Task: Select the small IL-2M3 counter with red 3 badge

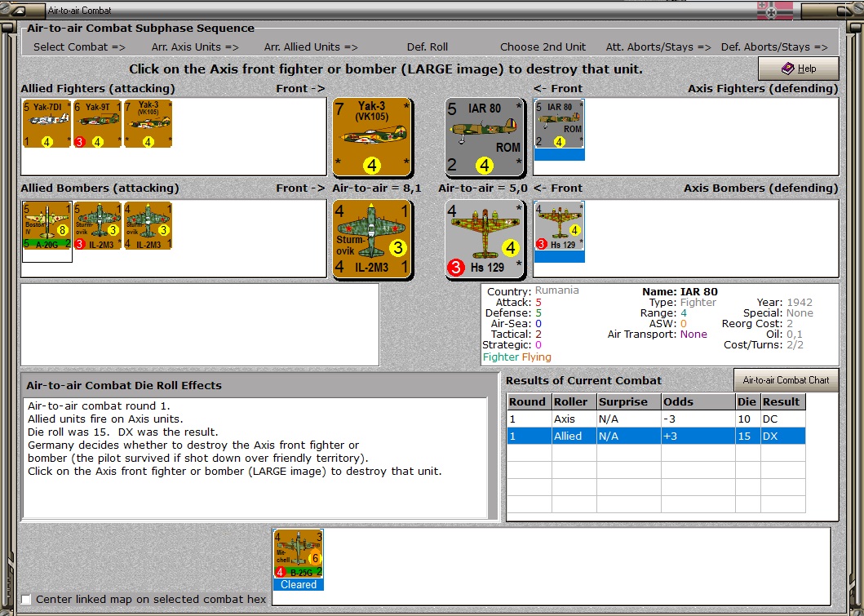Action: point(98,226)
